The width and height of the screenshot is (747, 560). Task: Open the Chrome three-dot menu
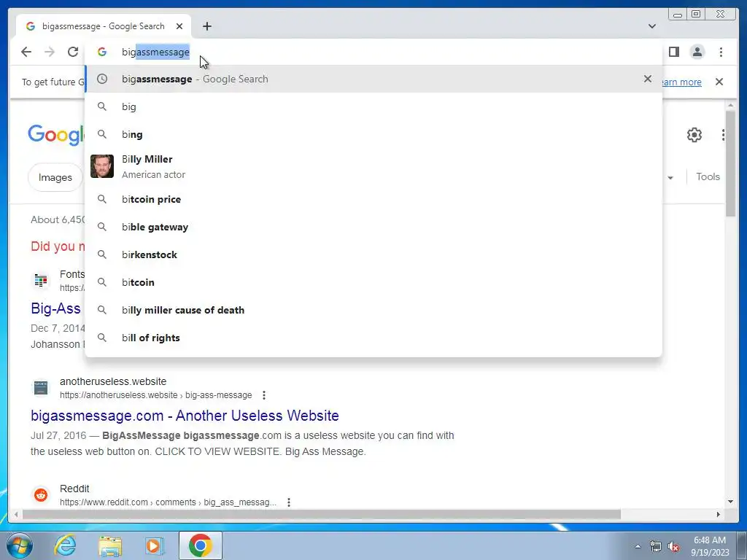[721, 52]
